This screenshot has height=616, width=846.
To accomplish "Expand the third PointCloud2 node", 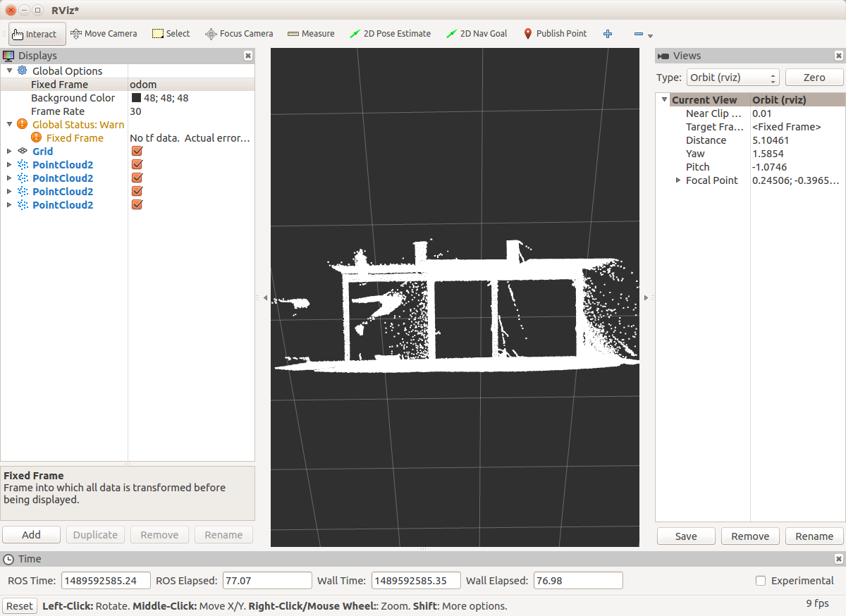I will click(9, 191).
